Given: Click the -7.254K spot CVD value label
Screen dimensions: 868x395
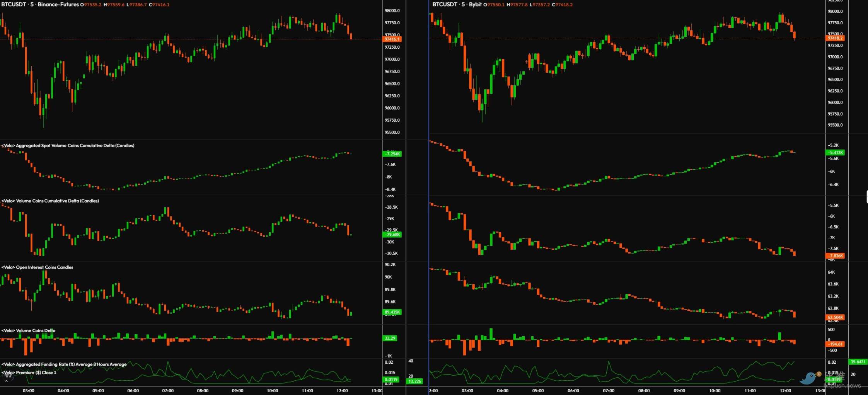Looking at the screenshot, I should pos(392,154).
